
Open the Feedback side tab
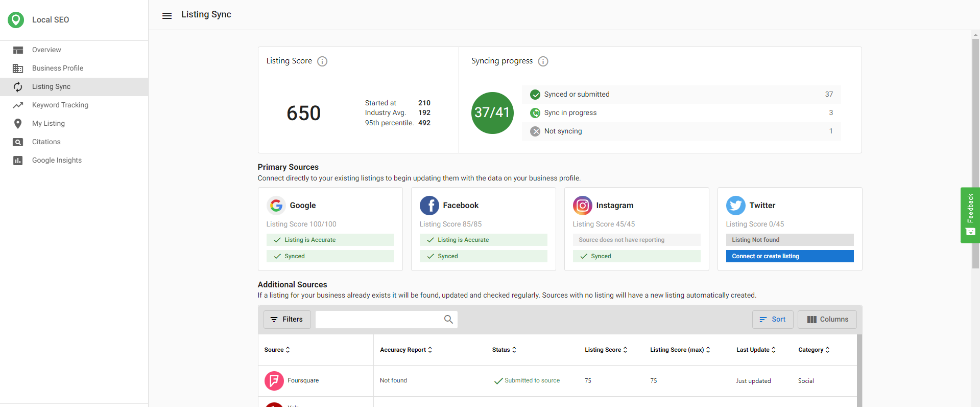[970, 215]
